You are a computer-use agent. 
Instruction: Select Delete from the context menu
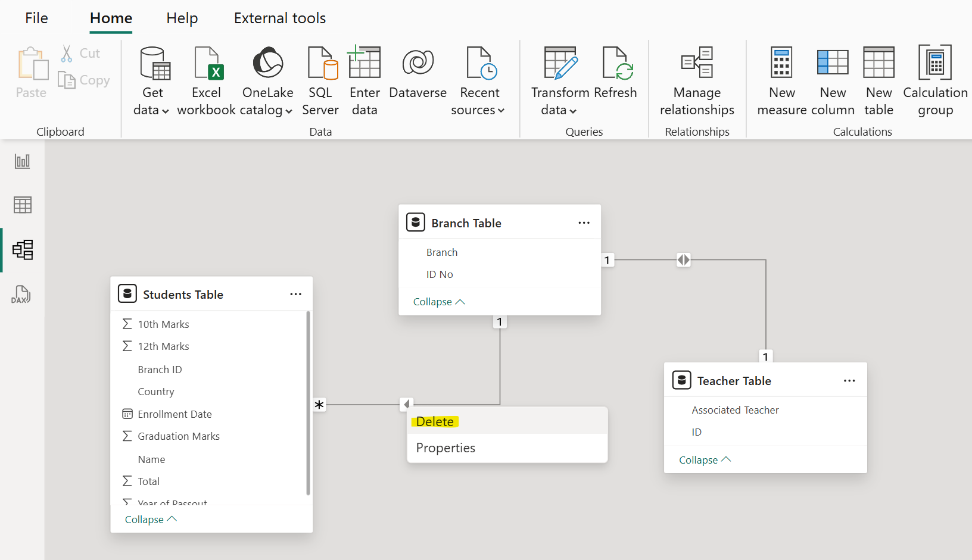[x=435, y=422]
